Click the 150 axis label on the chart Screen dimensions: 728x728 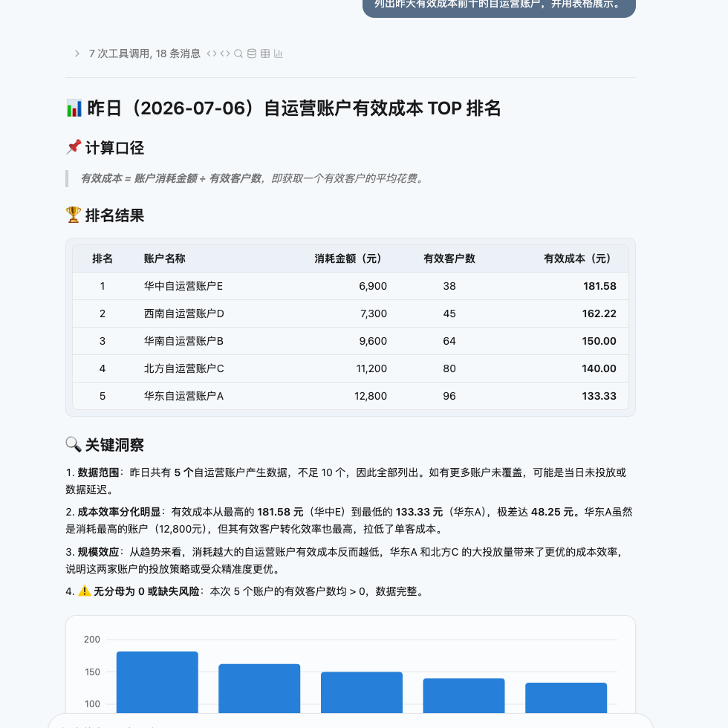pyautogui.click(x=92, y=672)
